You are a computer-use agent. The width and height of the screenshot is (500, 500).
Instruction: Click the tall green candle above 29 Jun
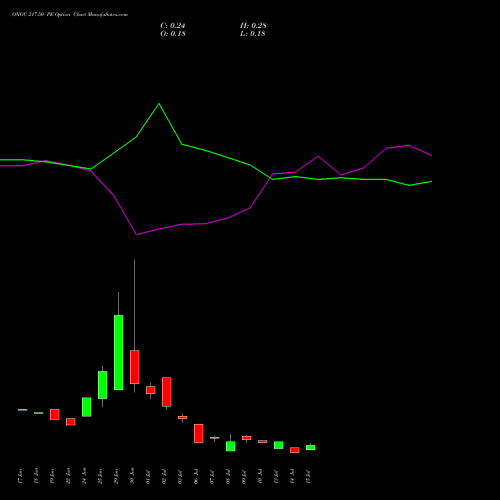tap(119, 352)
